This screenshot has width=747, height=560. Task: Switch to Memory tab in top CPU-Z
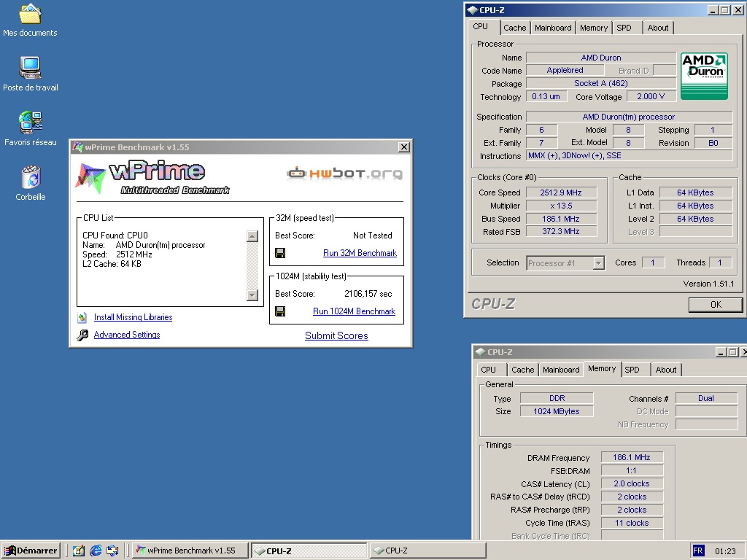[x=594, y=28]
